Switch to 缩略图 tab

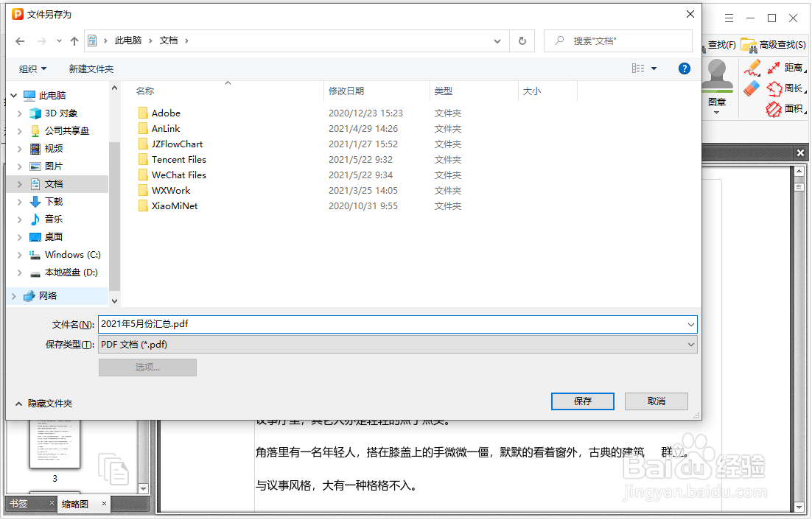coord(75,504)
